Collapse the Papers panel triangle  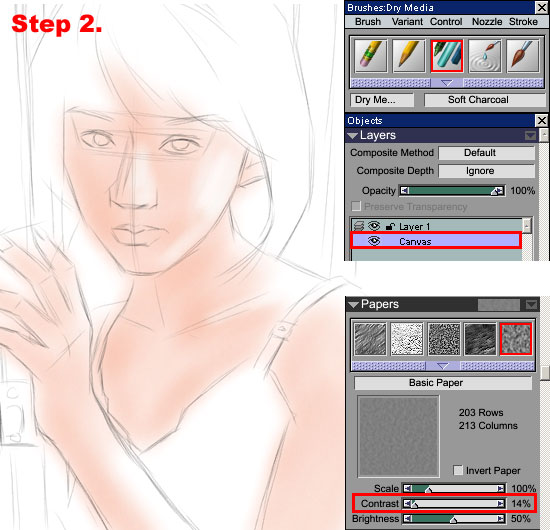coord(353,304)
